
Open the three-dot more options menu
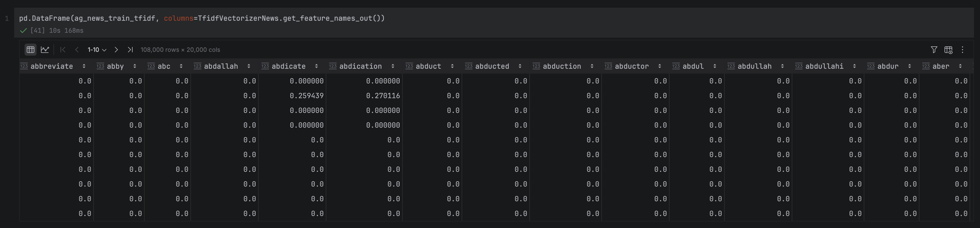click(x=963, y=49)
